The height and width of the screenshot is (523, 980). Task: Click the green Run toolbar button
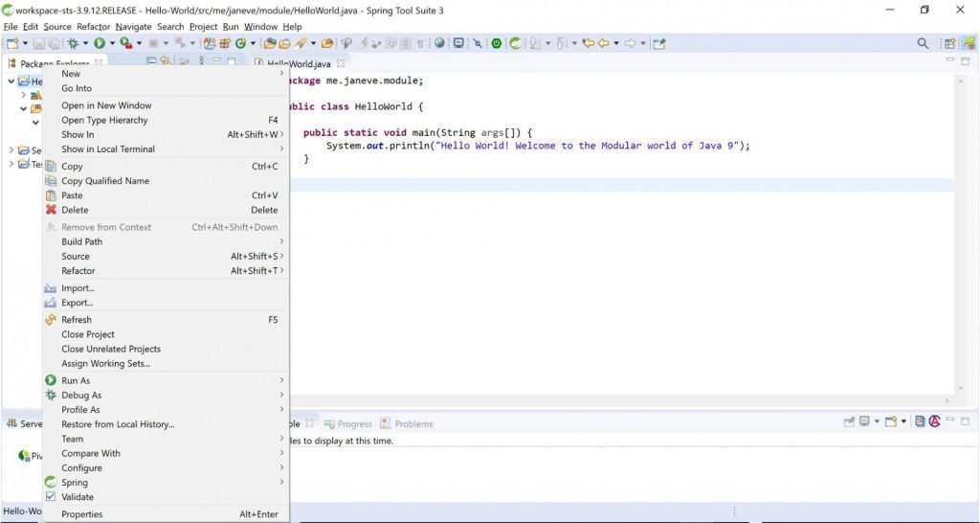(x=100, y=43)
